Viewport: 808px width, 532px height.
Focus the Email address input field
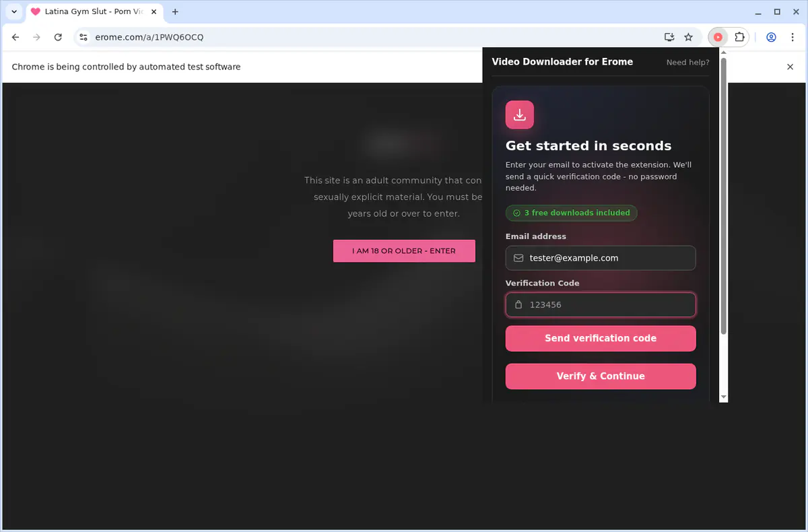click(601, 258)
